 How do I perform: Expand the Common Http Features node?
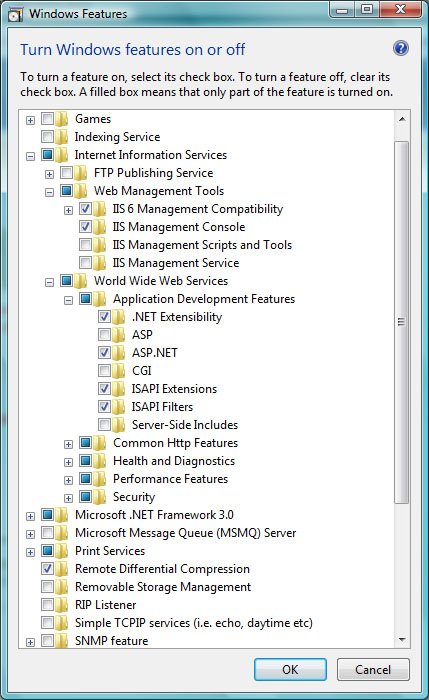pos(68,444)
